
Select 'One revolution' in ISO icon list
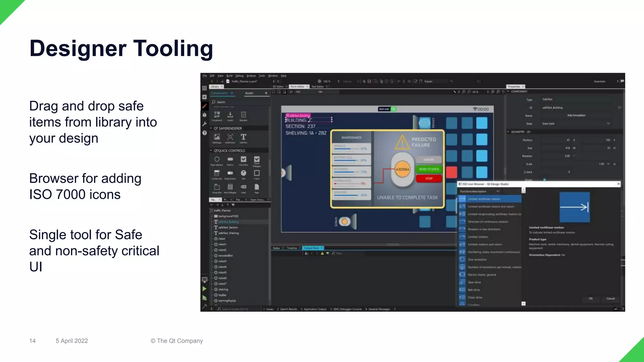[490, 260]
